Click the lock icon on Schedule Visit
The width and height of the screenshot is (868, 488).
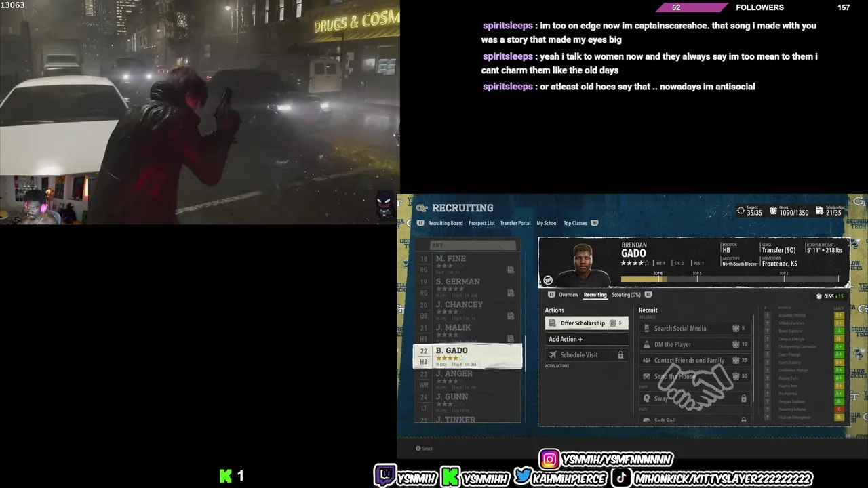[620, 355]
